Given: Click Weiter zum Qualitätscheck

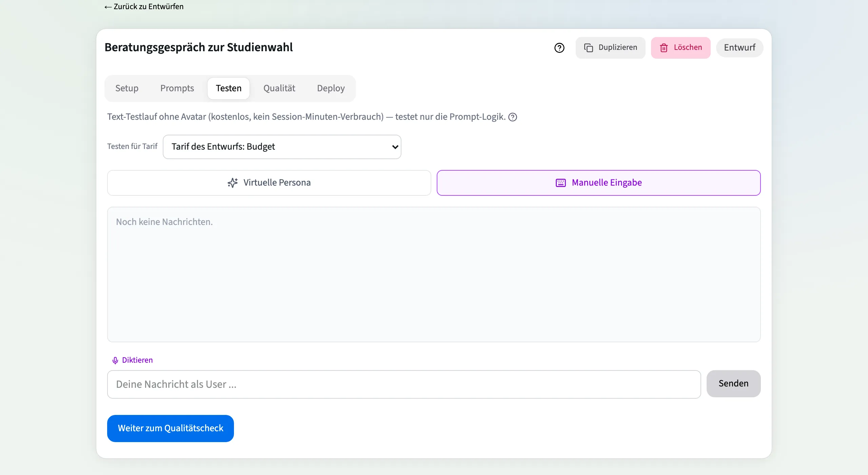Looking at the screenshot, I should (170, 429).
